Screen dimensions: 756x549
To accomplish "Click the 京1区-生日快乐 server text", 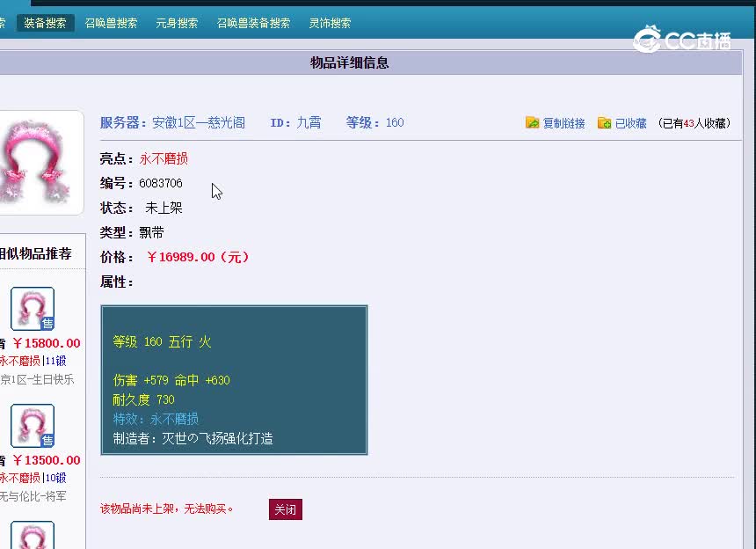I will pyautogui.click(x=37, y=379).
